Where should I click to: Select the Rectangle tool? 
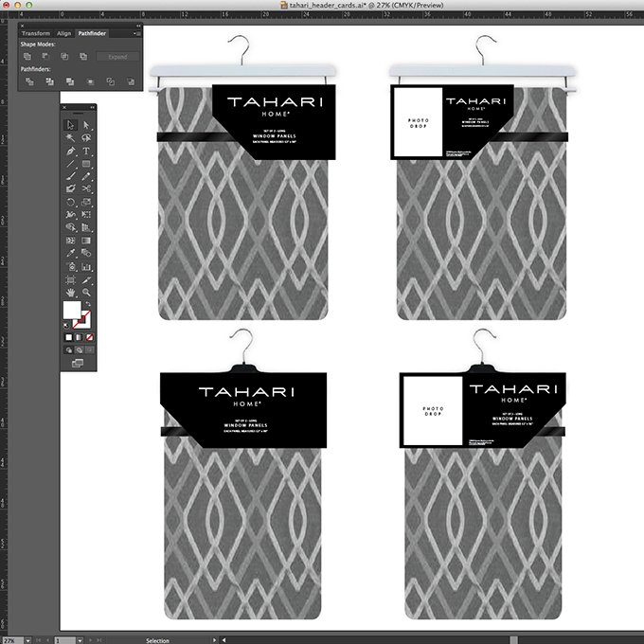coord(86,164)
